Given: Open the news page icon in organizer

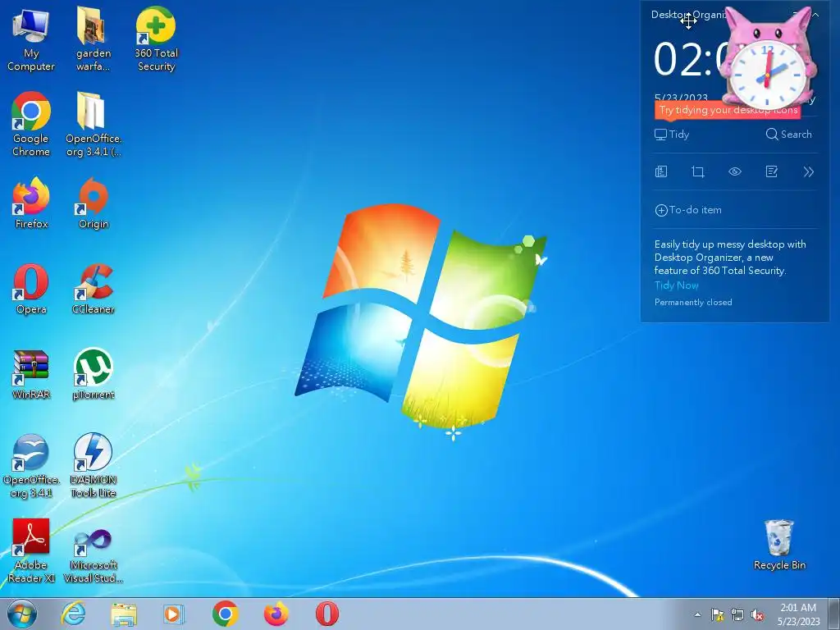Looking at the screenshot, I should [x=661, y=172].
